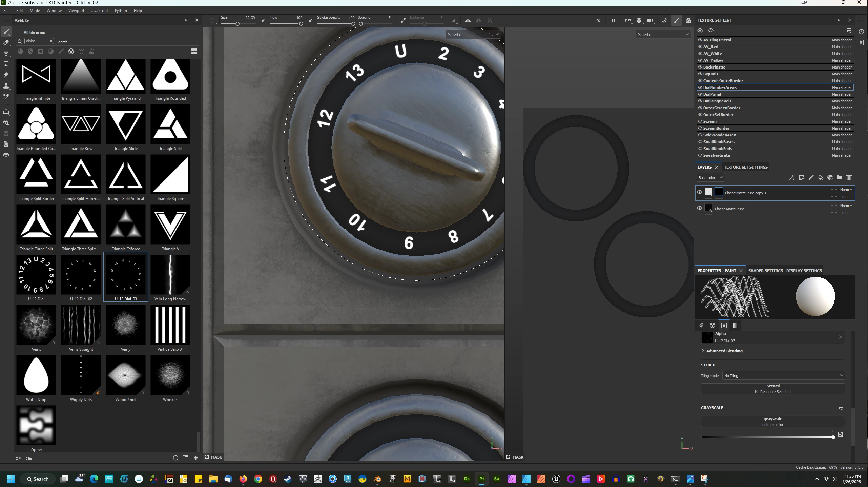
Task: Open the Viewport menu
Action: coord(76,11)
